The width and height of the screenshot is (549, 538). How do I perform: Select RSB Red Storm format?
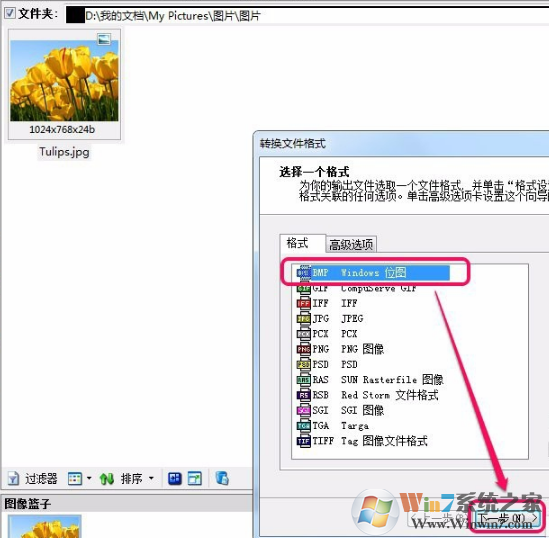(x=367, y=395)
